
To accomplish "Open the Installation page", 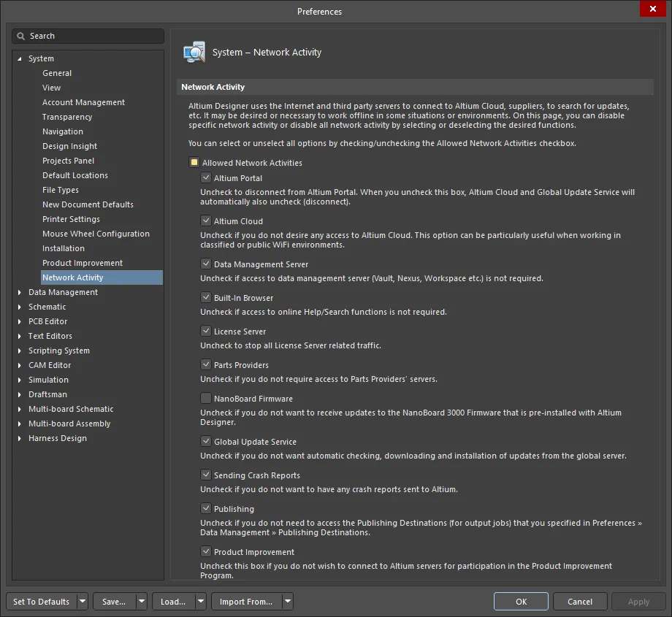I will [x=64, y=248].
